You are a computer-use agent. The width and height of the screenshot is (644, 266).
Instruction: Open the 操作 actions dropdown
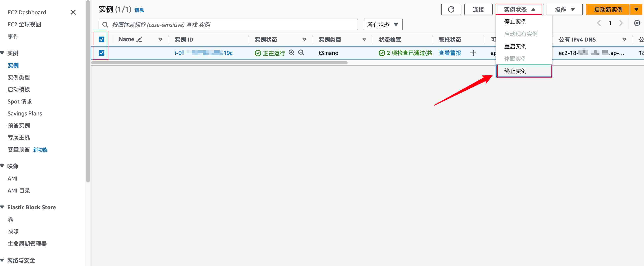[x=564, y=9]
